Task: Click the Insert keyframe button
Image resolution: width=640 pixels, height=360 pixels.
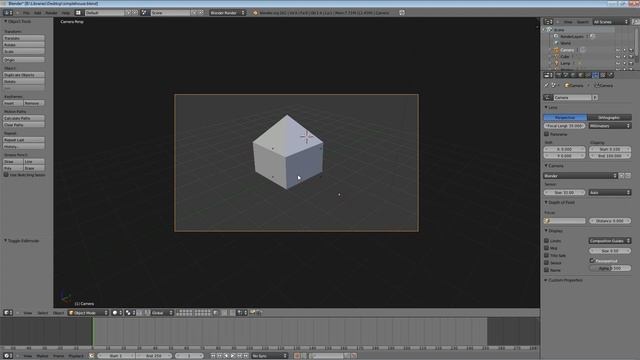Action: point(13,103)
